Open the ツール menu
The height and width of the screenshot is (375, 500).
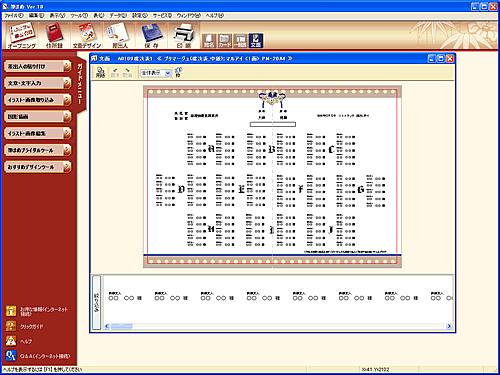click(79, 16)
